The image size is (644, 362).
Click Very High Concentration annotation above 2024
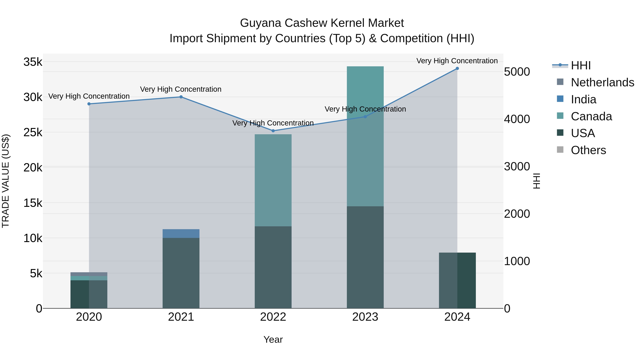(x=457, y=61)
